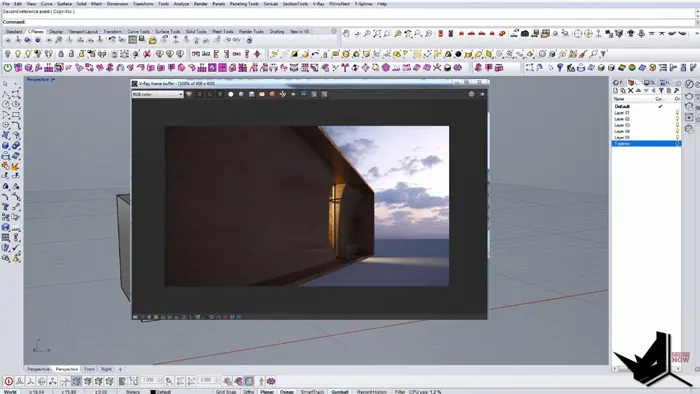Switch to the Solid Tools toolbar tab
700x394 pixels.
196,32
